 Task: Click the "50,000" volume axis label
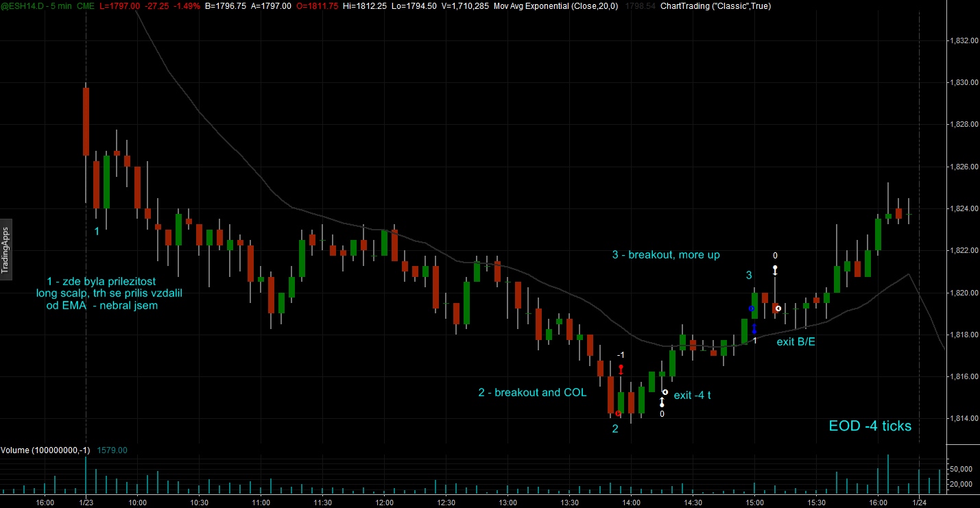pos(961,470)
